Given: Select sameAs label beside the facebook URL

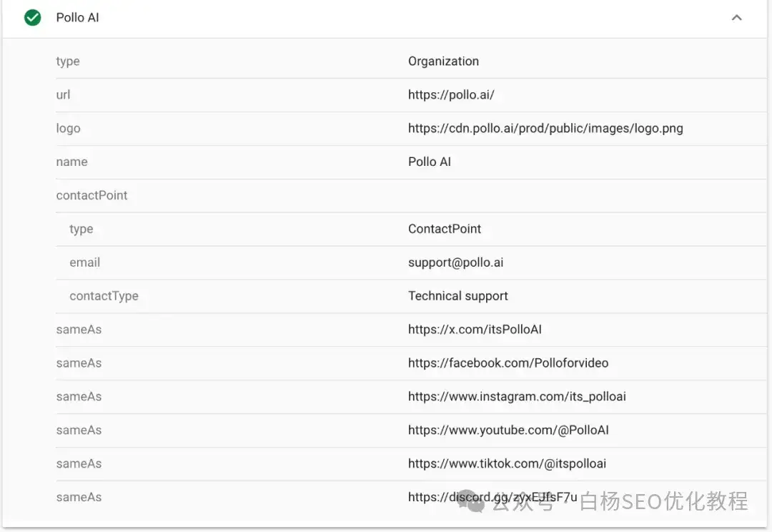Looking at the screenshot, I should point(79,363).
